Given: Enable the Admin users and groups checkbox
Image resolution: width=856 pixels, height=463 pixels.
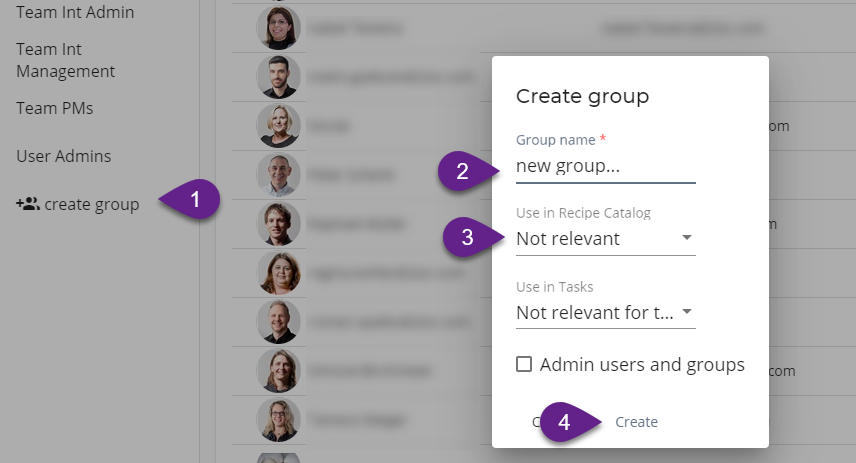Looking at the screenshot, I should pos(524,364).
